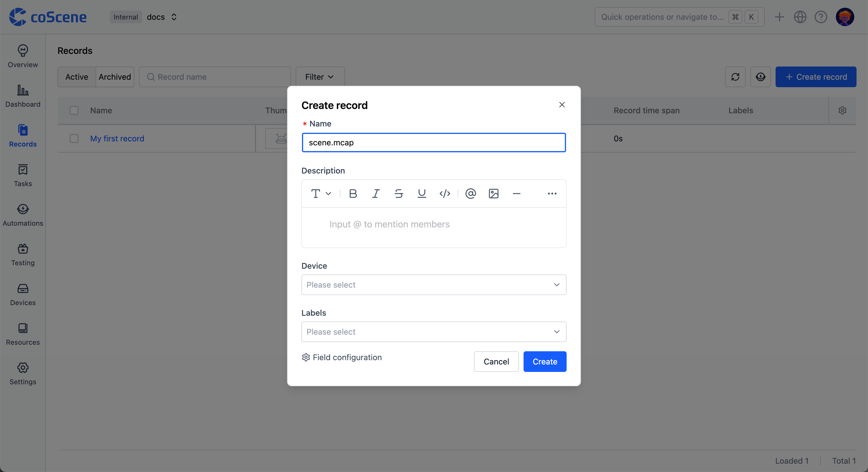This screenshot has height=472, width=868.
Task: Open more formatting options in description toolbar
Action: pyautogui.click(x=552, y=194)
